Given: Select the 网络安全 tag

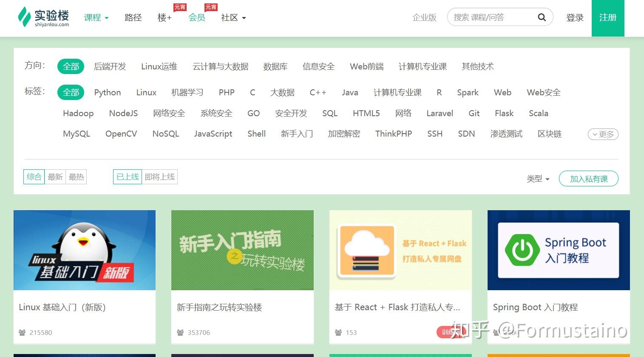Looking at the screenshot, I should [169, 113].
